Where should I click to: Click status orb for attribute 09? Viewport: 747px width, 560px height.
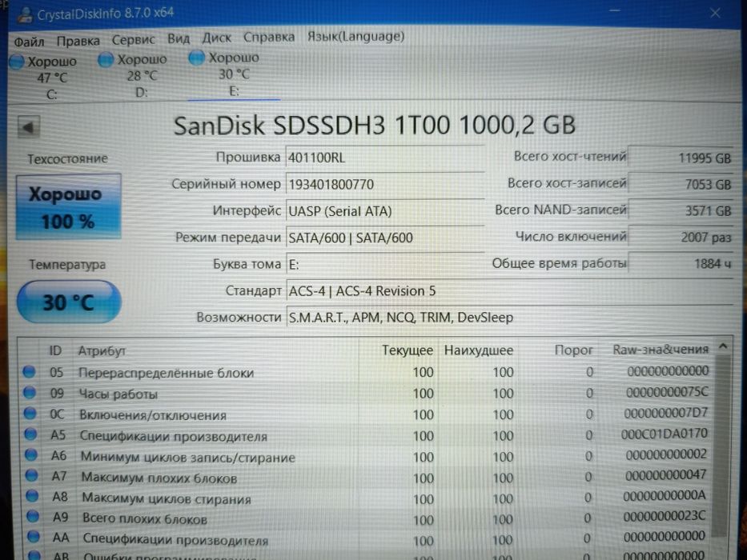pos(30,393)
